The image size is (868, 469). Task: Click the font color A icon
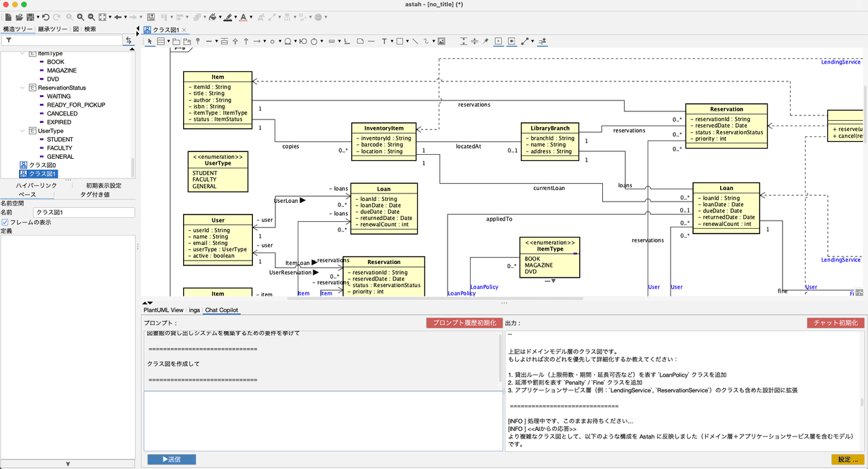click(x=243, y=16)
